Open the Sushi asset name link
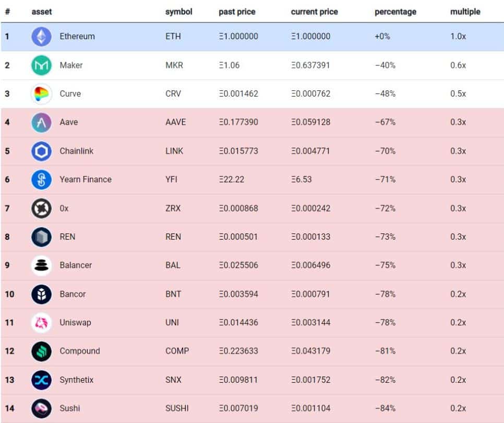Viewport: 504px width, 423px height. [70, 408]
